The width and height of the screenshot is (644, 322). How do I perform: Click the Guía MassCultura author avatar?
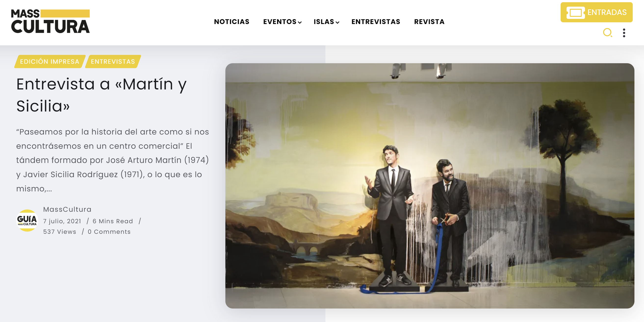pos(27,220)
